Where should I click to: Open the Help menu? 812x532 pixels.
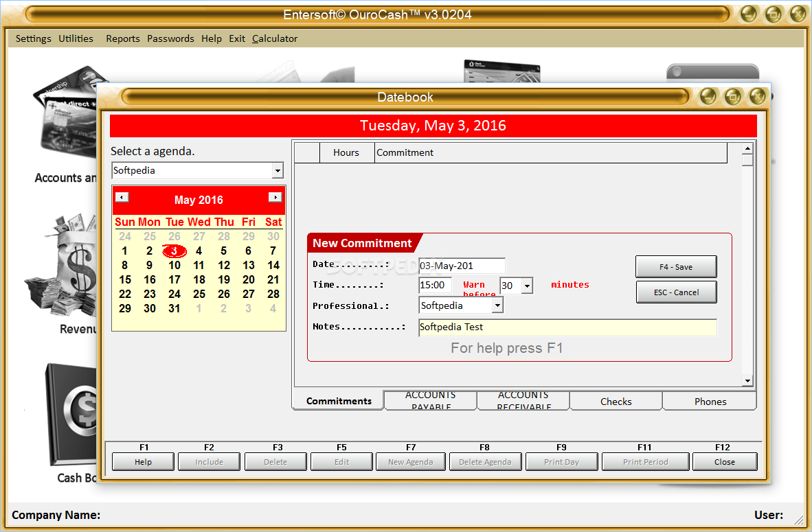coord(212,38)
